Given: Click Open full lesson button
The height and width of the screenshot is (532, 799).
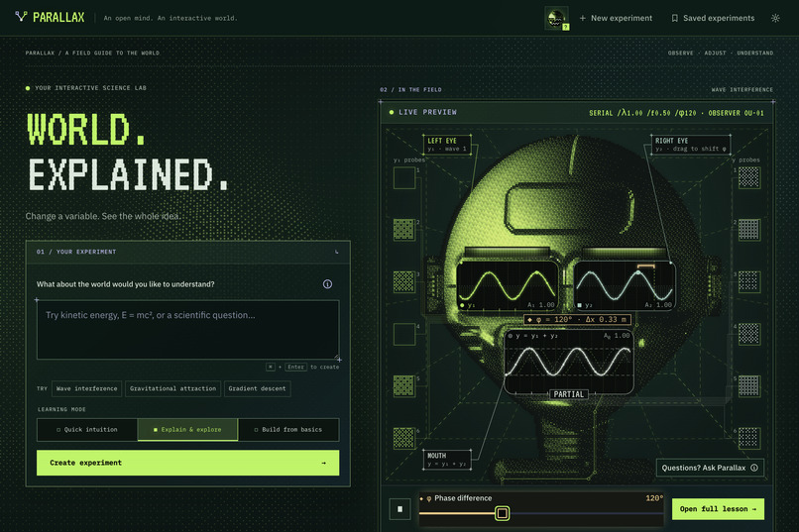Looking at the screenshot, I should point(718,509).
